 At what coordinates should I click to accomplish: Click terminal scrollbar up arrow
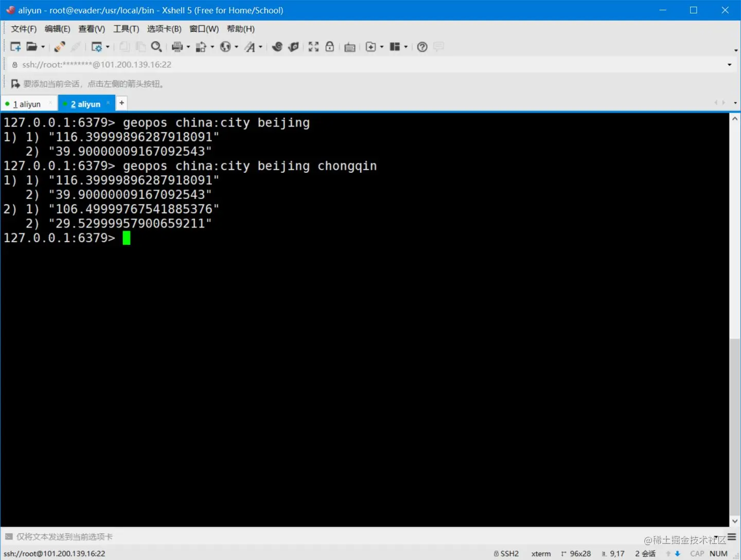[735, 119]
